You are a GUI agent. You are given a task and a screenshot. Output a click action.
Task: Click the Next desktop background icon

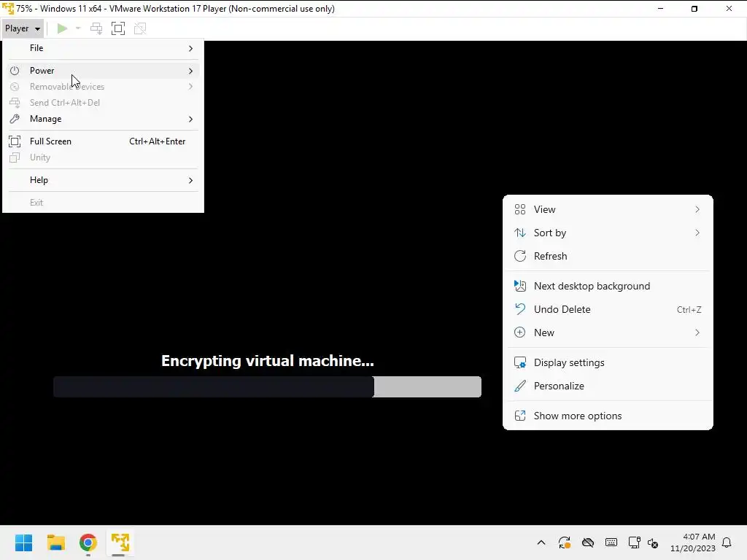point(520,286)
